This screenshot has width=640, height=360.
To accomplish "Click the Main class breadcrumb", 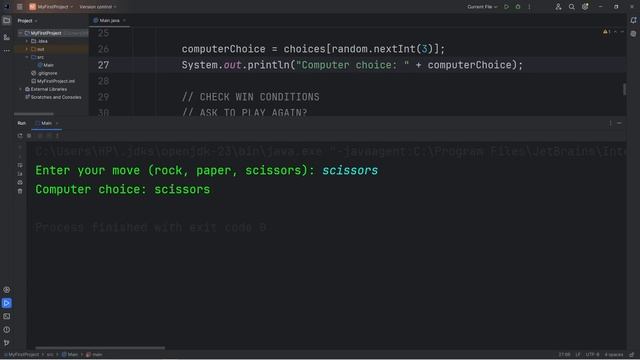I will 70,355.
